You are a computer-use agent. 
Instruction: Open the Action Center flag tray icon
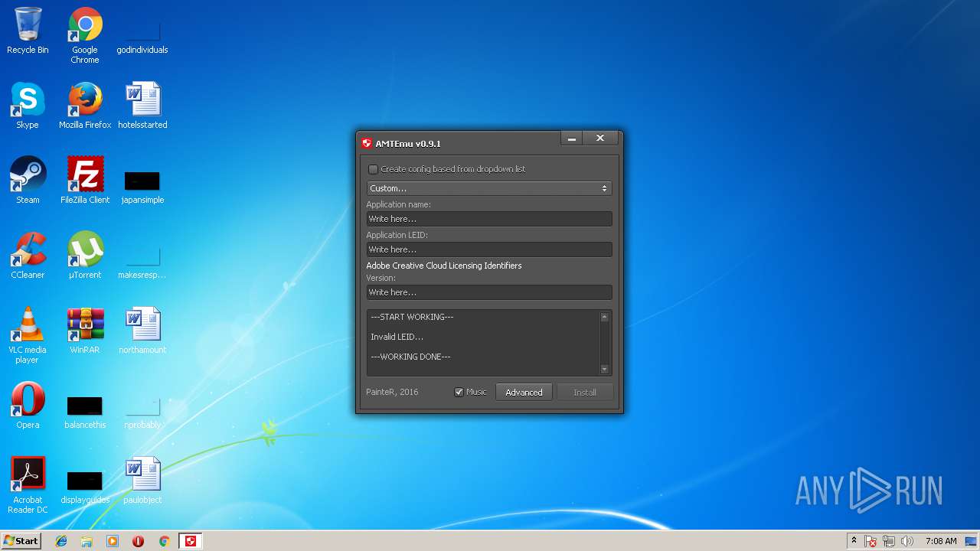click(871, 541)
